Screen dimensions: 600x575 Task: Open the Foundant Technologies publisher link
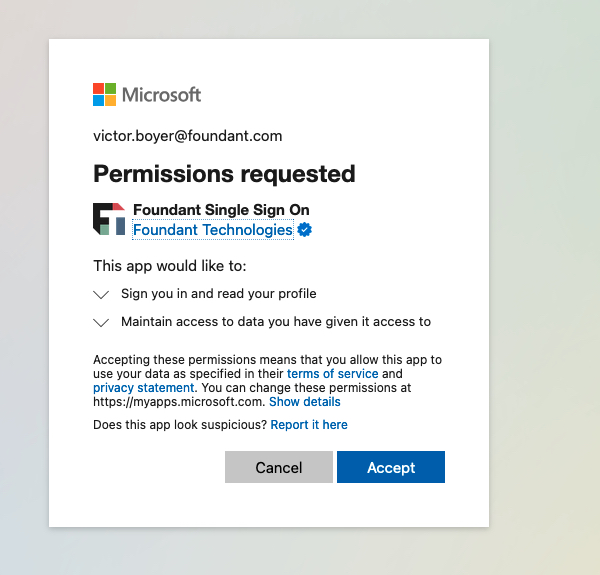[x=213, y=230]
